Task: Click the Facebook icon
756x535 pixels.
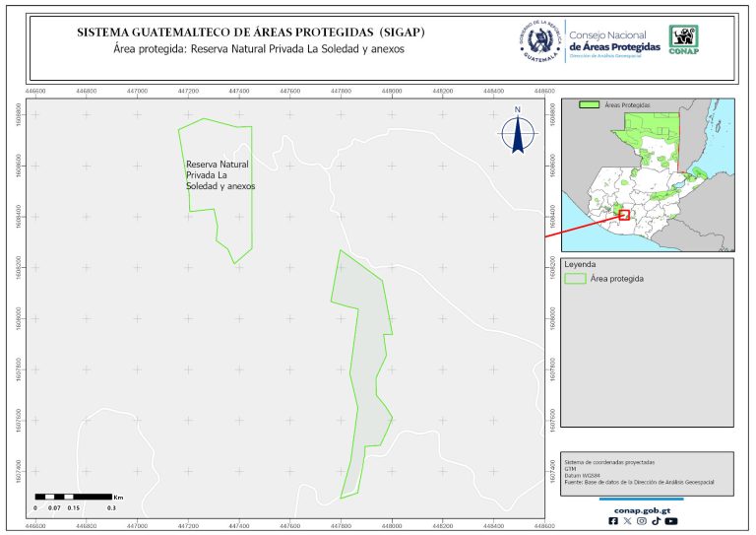Action: click(x=614, y=521)
